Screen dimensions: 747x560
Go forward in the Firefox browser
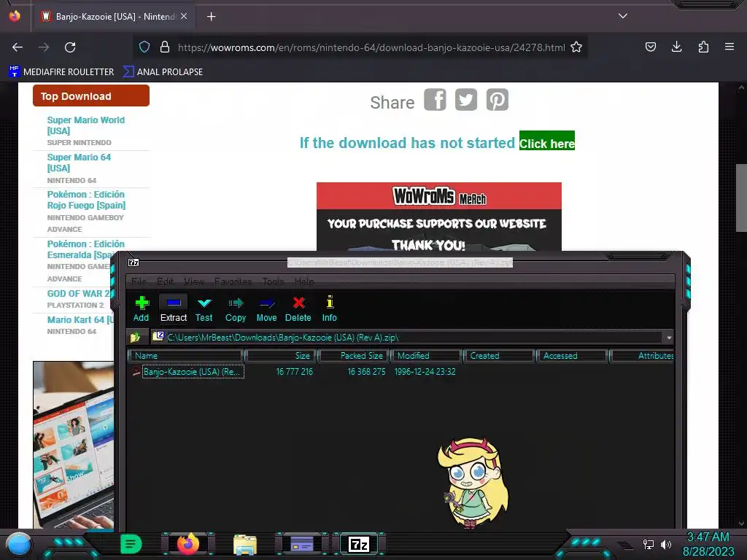tap(44, 47)
